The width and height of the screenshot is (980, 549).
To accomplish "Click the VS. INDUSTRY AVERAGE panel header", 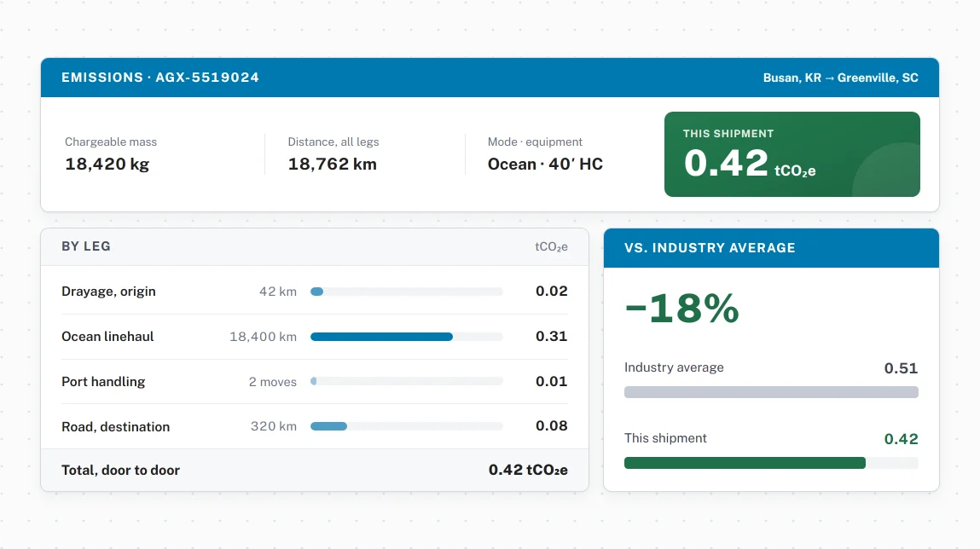I will [x=771, y=248].
